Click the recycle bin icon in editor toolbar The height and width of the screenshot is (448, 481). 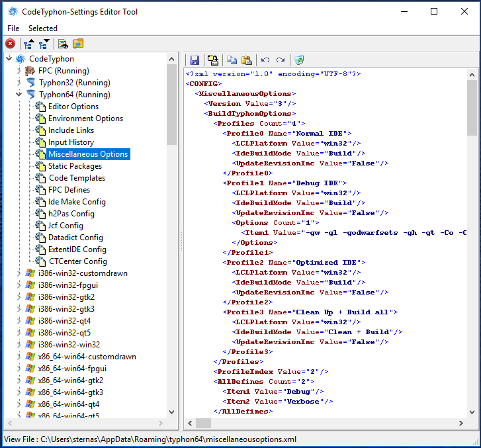coord(299,60)
